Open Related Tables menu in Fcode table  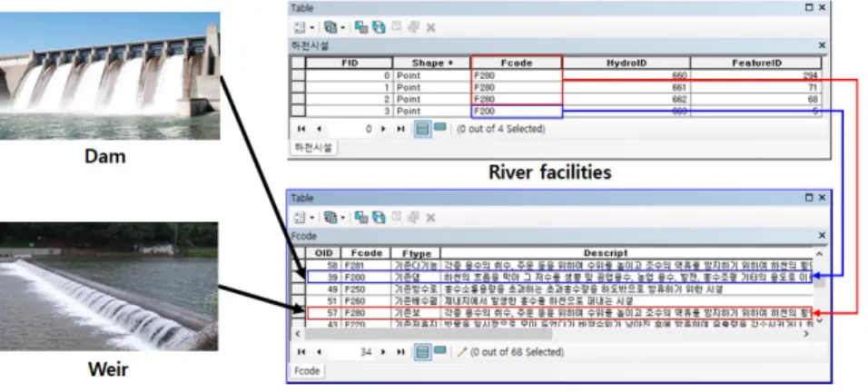click(330, 217)
